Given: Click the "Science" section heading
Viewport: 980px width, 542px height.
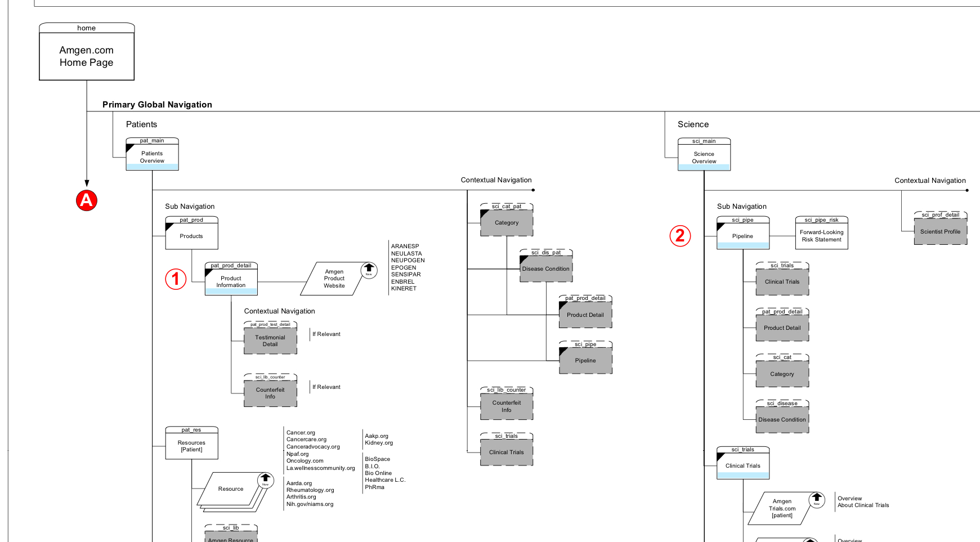Looking at the screenshot, I should click(x=693, y=124).
